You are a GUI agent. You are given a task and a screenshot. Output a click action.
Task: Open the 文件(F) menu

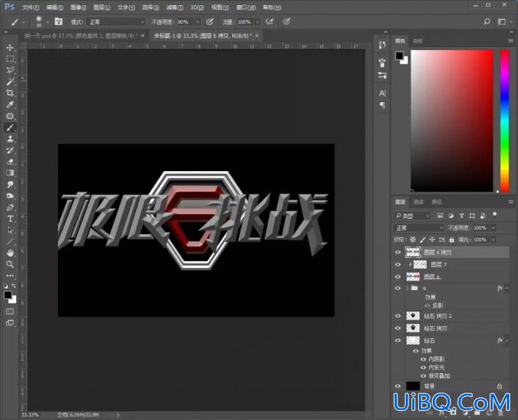tap(30, 7)
